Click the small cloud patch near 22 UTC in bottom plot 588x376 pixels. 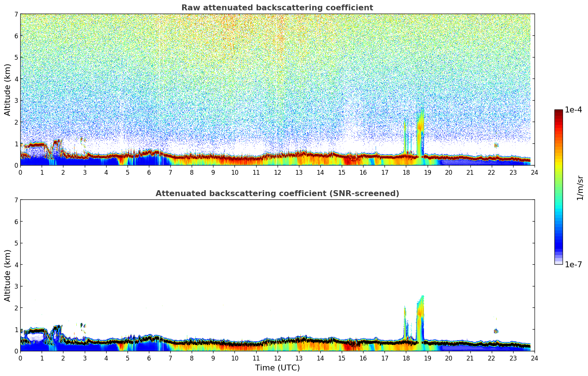[x=496, y=331]
